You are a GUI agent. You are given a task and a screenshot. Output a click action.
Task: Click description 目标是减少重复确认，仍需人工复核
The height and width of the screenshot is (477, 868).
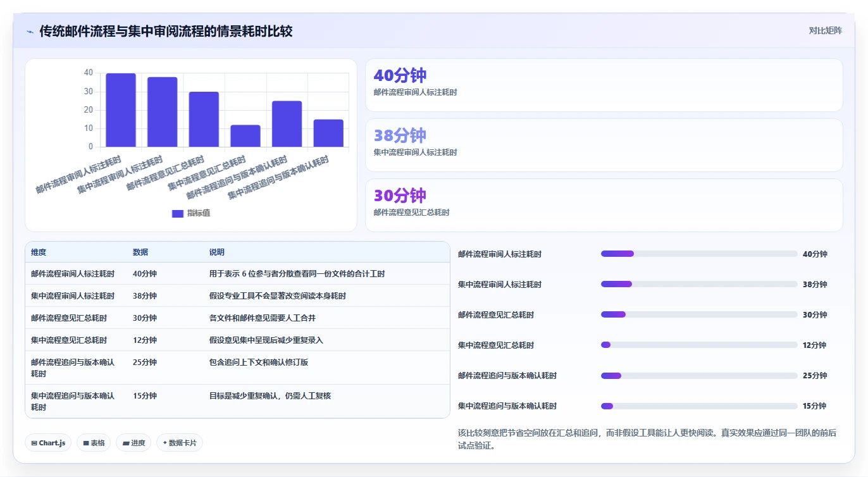pos(270,396)
